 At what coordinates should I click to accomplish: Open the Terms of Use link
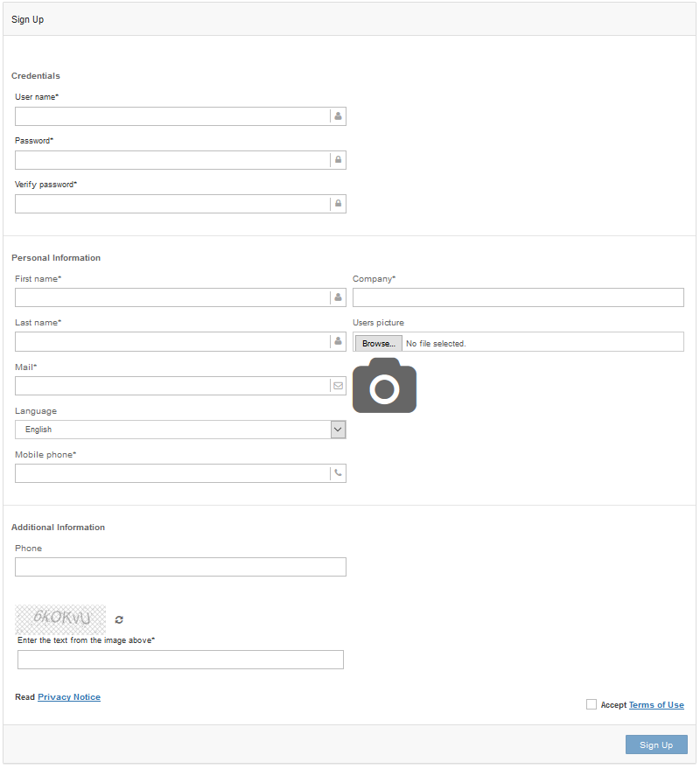[x=656, y=705]
